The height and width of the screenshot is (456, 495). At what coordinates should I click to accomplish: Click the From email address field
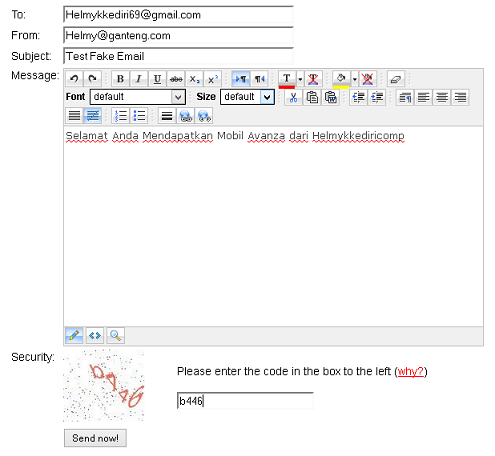point(178,35)
